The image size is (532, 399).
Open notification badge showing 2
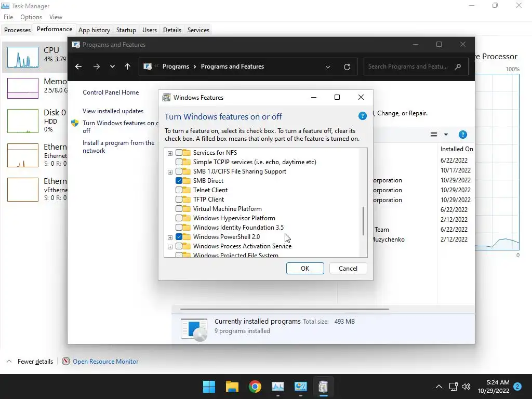(517, 387)
